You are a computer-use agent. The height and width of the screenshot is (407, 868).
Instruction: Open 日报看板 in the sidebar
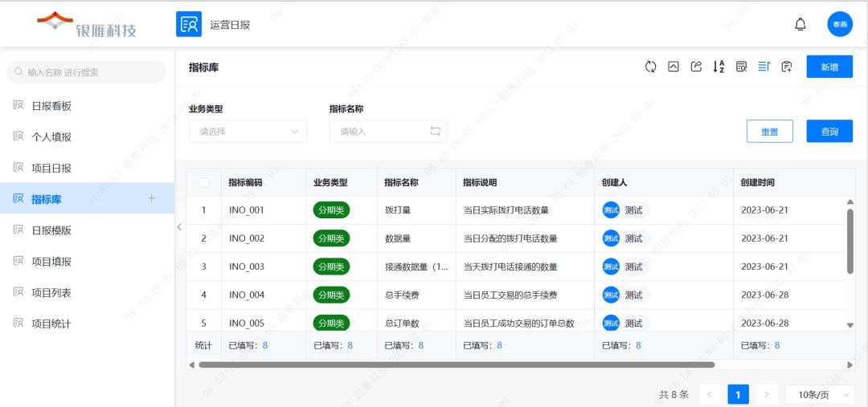(51, 106)
